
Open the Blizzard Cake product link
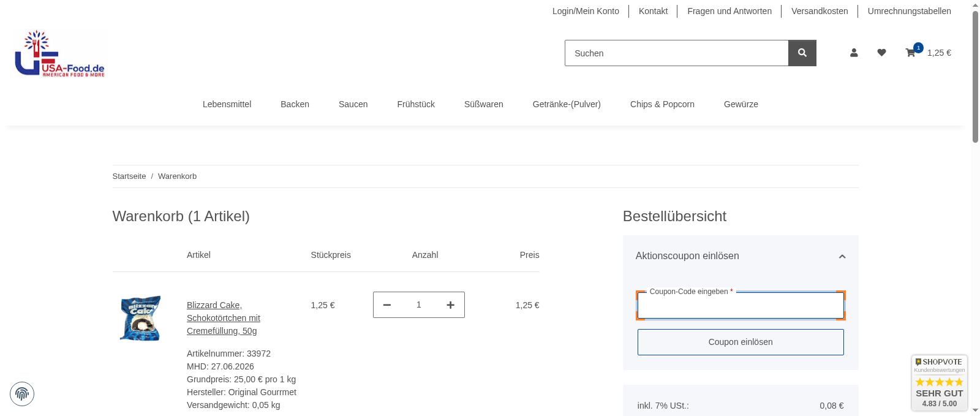tap(223, 318)
